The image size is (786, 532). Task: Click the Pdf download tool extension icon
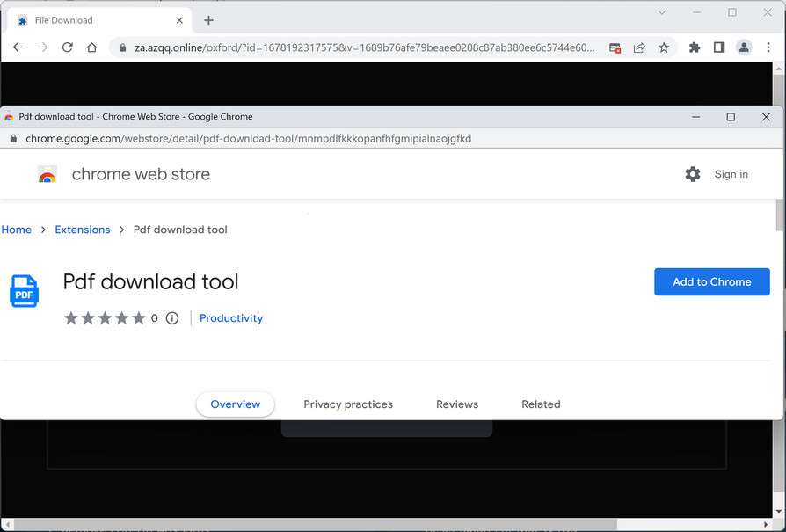[x=24, y=291]
